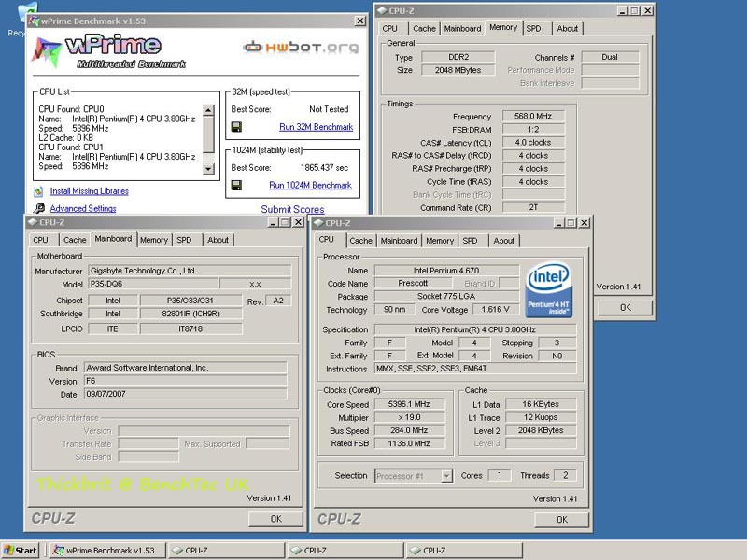
Task: Open SPD tab in CPU window
Action: [471, 241]
